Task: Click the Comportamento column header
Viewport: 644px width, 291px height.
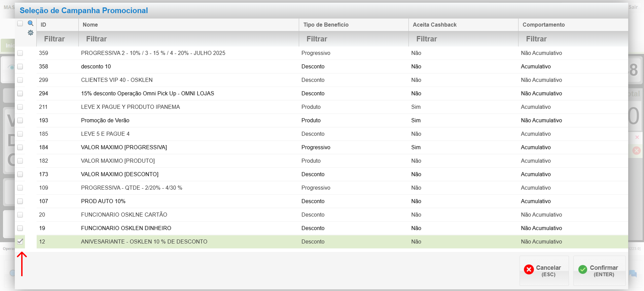Action: click(x=543, y=25)
